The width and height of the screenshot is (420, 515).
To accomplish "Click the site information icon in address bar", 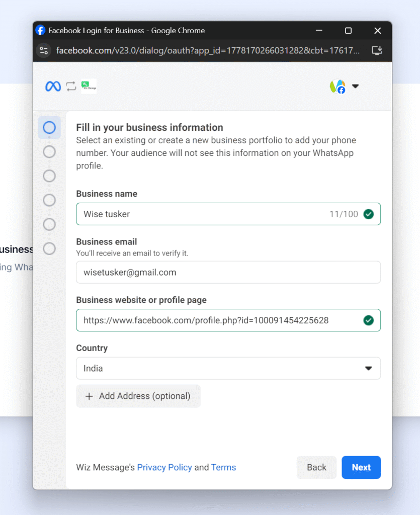I will point(44,50).
